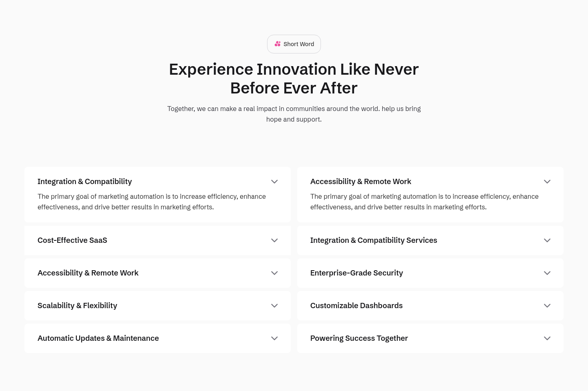Click the pink icon in Short Word badge
Screen dimensions: 588x391
[x=278, y=44]
